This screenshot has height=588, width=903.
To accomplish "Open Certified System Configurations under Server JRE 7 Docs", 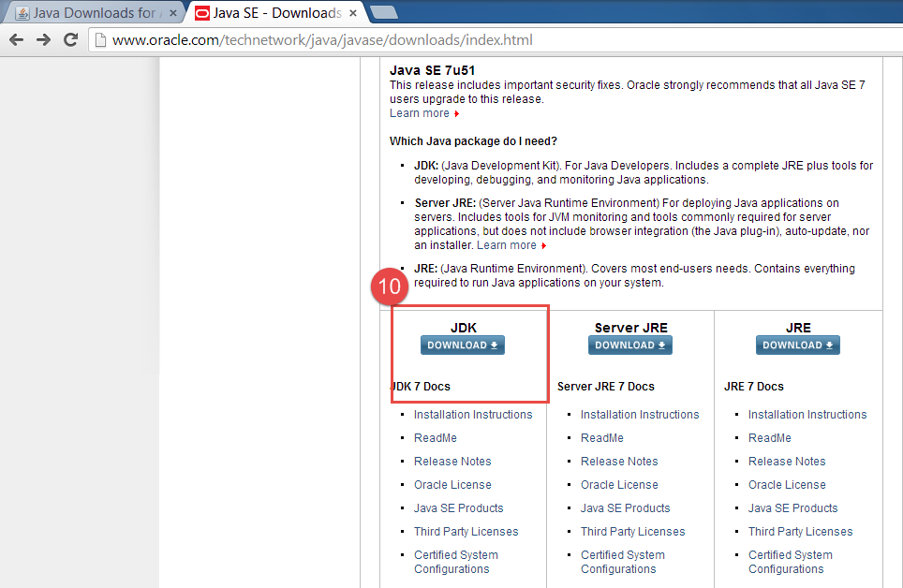I will [622, 562].
